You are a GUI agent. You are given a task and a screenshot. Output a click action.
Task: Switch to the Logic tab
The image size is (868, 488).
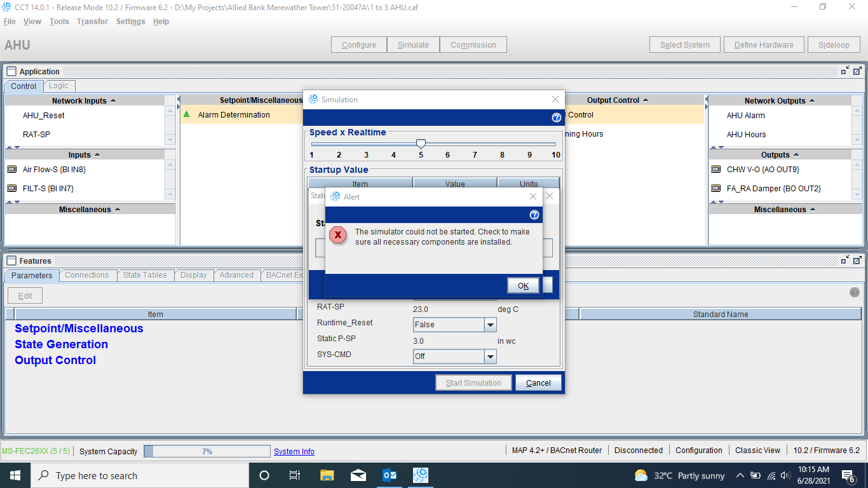58,86
